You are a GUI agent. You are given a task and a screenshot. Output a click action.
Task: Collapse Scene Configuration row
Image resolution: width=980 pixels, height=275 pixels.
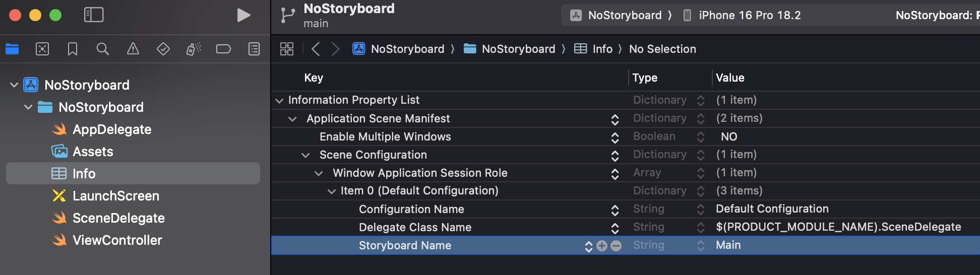click(x=305, y=155)
